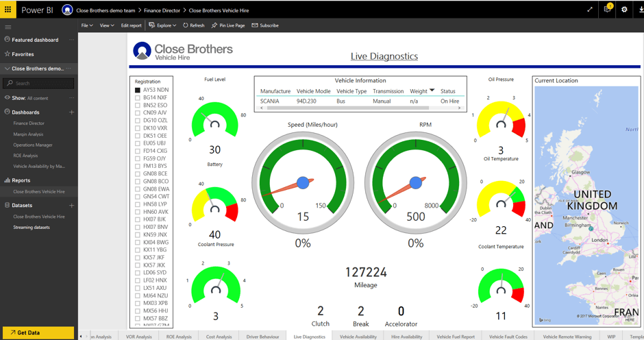
Task: Open the View dropdown menu
Action: (x=107, y=25)
